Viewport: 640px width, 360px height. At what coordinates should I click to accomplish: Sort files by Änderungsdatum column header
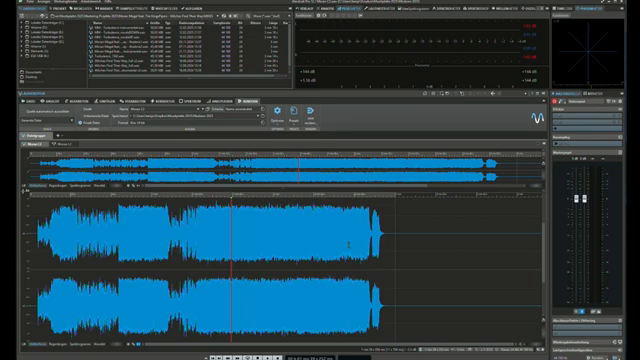point(191,23)
